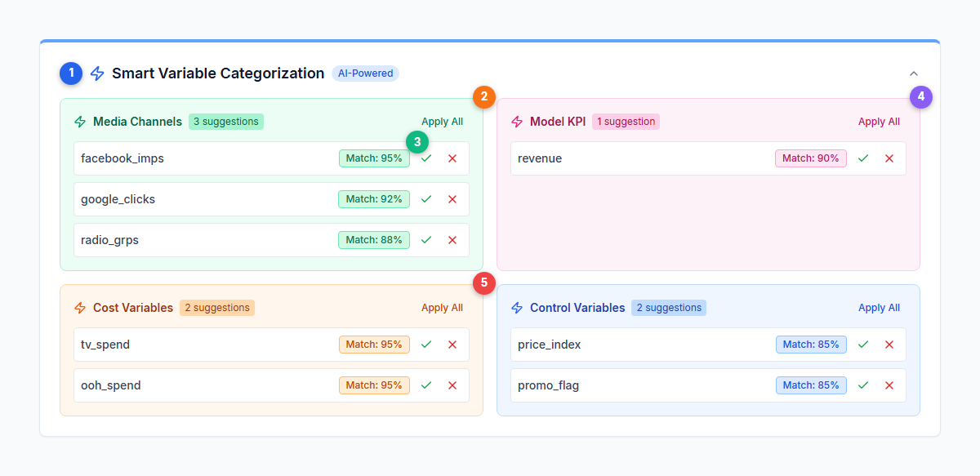This screenshot has width=980, height=476.
Task: Collapse the Smart Variable Categorization panel
Action: (x=914, y=73)
